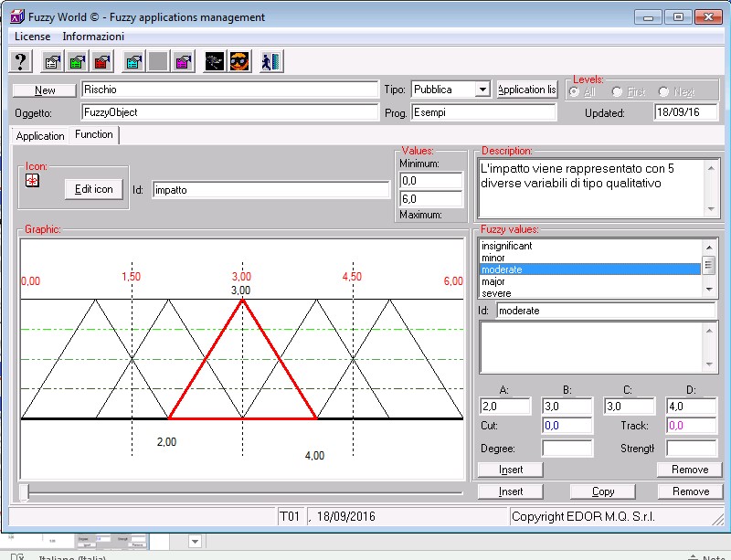
Task: Click the Edit icon button
Action: [94, 189]
